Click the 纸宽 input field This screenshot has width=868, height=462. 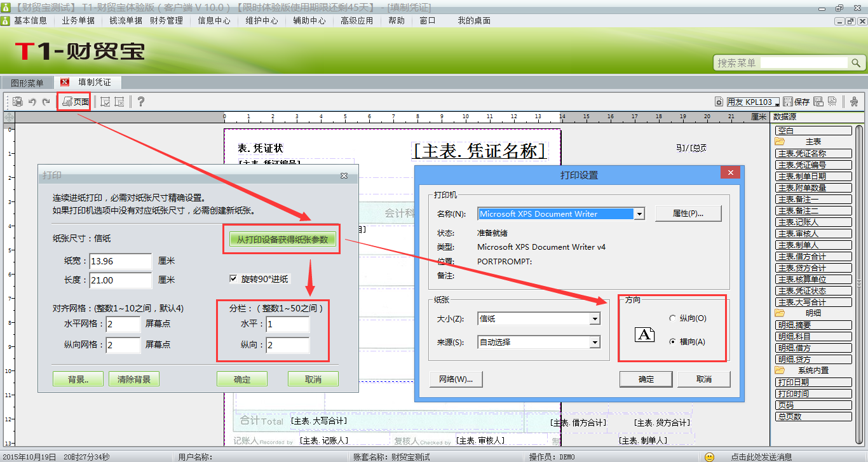click(x=121, y=261)
